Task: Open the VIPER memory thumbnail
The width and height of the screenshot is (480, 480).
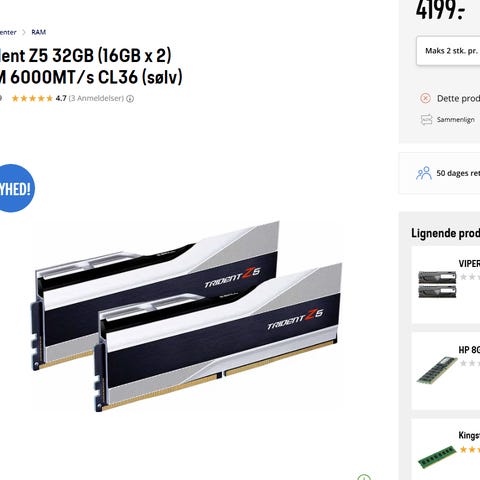Action: point(437,284)
